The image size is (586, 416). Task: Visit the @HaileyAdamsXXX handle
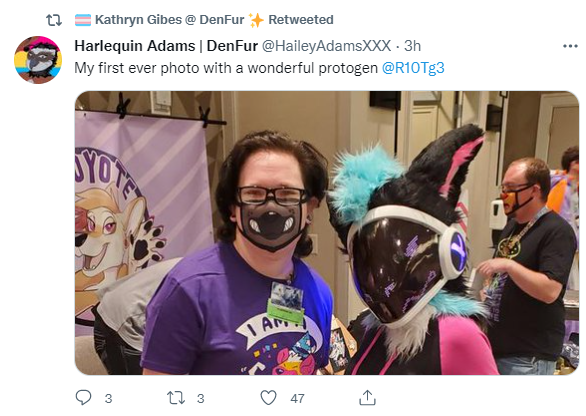pyautogui.click(x=326, y=46)
